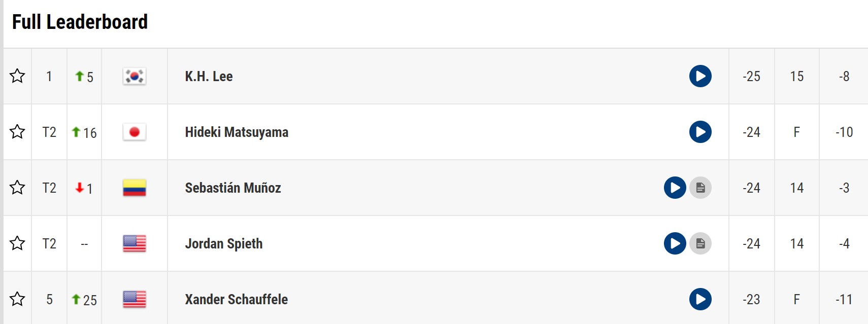Screen dimensions: 868x324
Task: Open the document icon for Jordan Spieth
Action: (700, 243)
